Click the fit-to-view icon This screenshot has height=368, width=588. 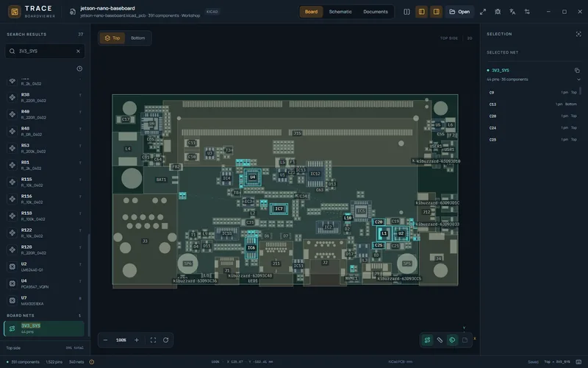point(153,340)
